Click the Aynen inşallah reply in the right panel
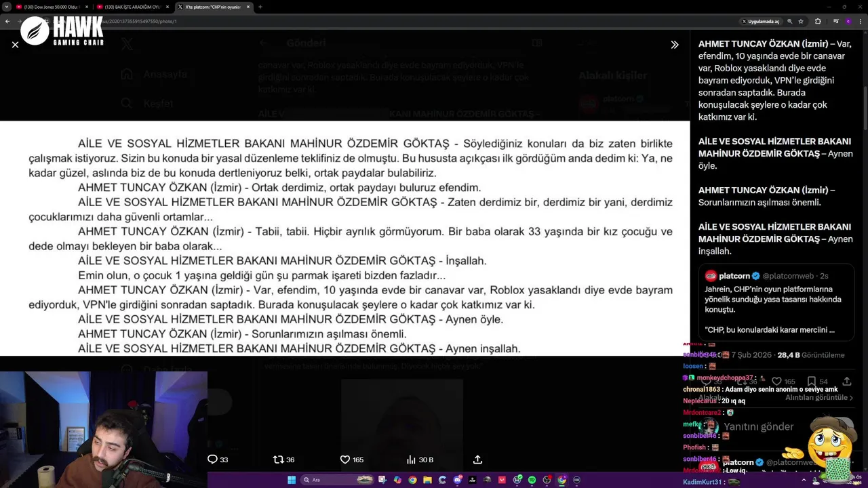This screenshot has height=488, width=868. 774,239
